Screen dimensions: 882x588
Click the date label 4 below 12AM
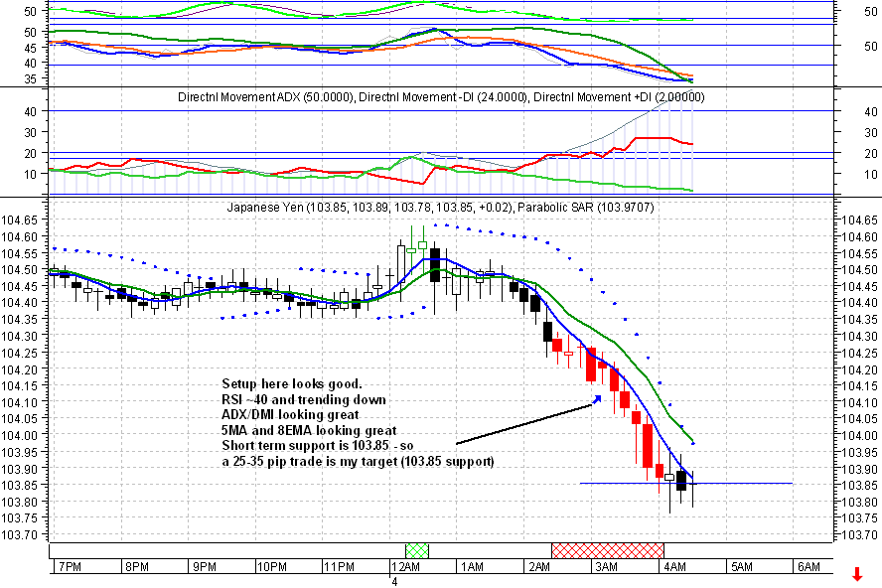394,582
